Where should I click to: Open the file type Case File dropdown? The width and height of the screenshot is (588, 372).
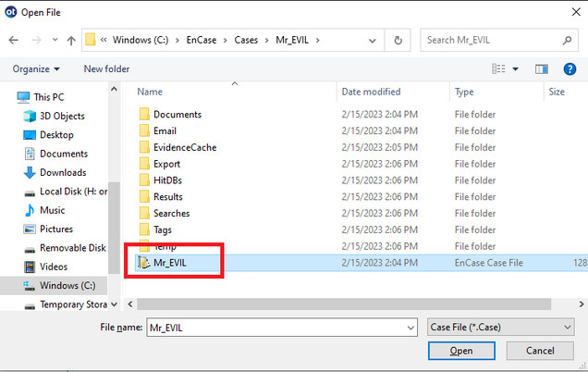pyautogui.click(x=501, y=327)
